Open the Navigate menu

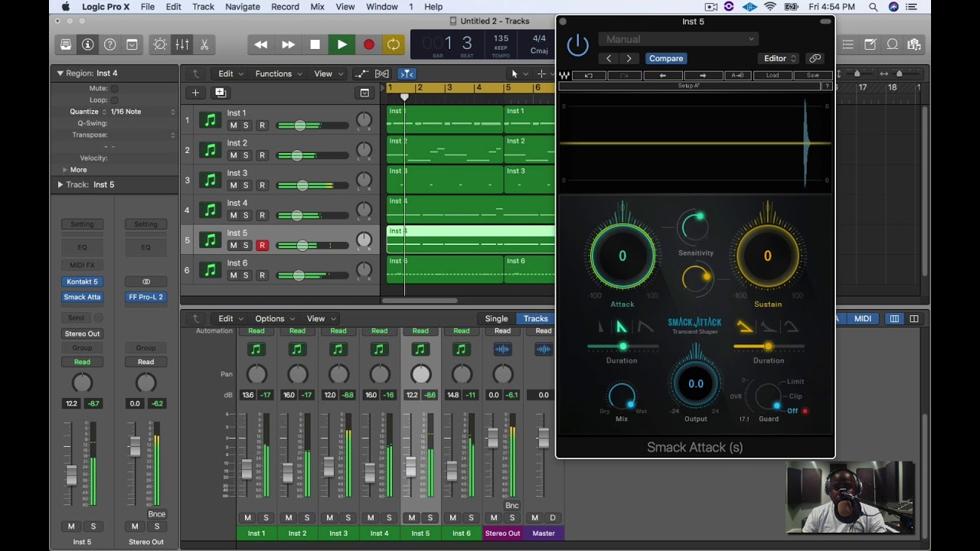click(x=243, y=7)
